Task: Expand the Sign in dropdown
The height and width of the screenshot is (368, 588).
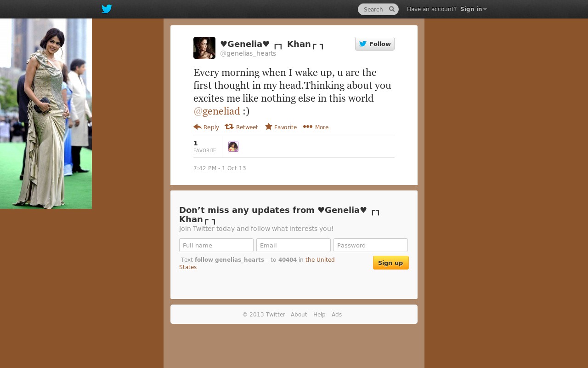Action: point(474,9)
